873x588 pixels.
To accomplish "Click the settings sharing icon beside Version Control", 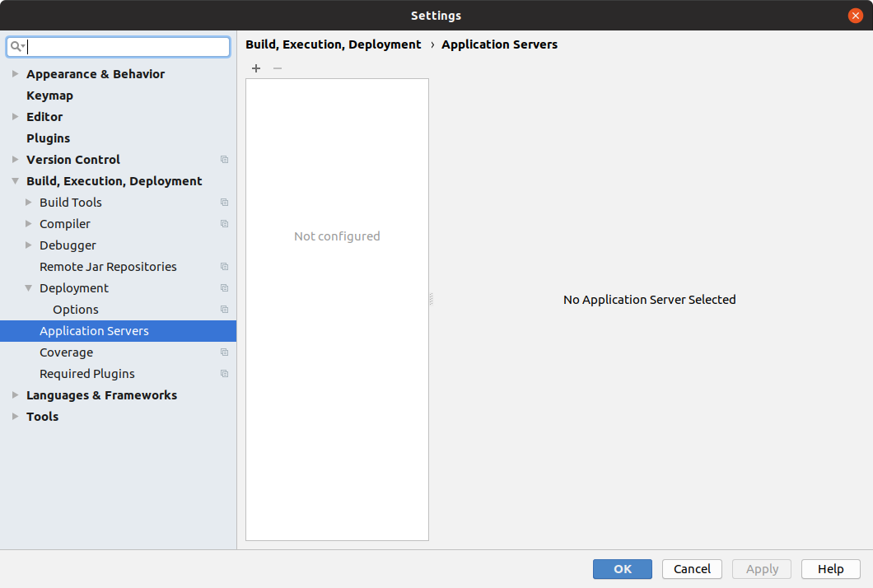I will (224, 159).
